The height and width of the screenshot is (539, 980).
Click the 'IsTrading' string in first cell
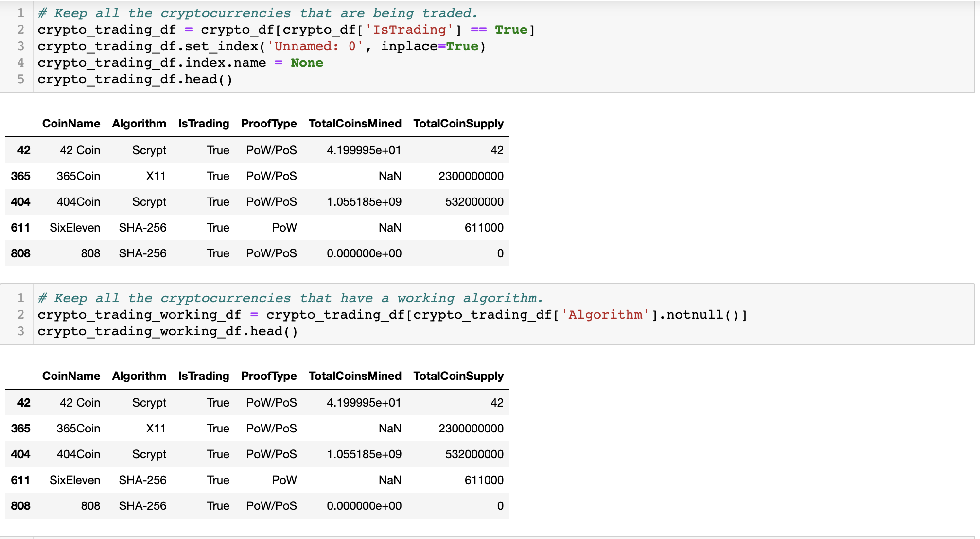409,30
